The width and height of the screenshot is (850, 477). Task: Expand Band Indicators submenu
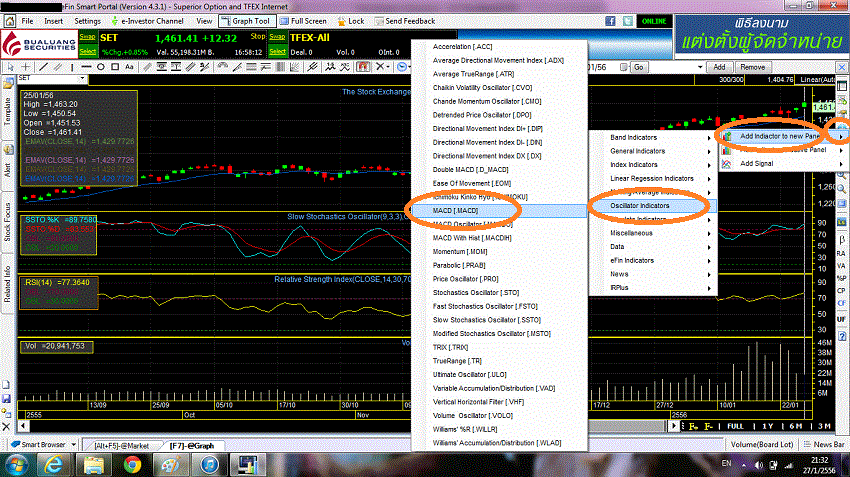(x=653, y=137)
